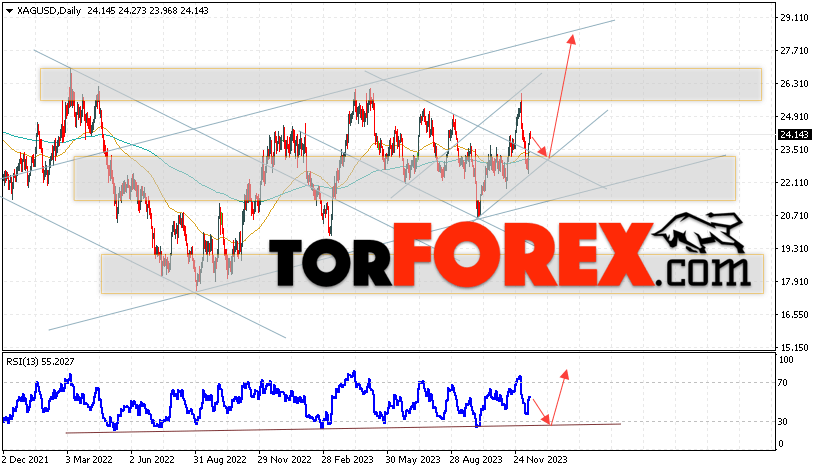Click price axis label 24.910
The width and height of the screenshot is (816, 471).
(795, 117)
